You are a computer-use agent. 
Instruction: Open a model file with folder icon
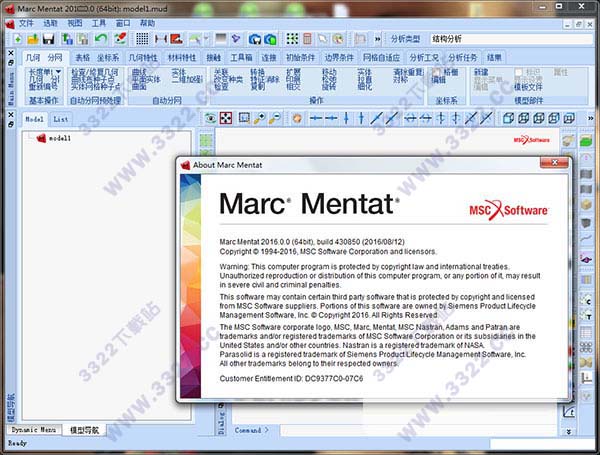pyautogui.click(x=33, y=39)
